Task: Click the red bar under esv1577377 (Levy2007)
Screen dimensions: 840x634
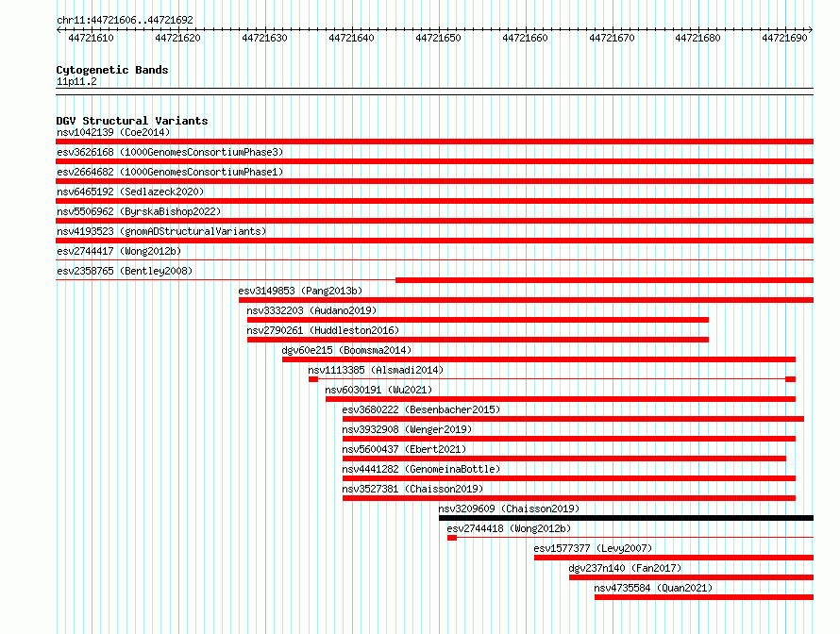Action: [674, 558]
